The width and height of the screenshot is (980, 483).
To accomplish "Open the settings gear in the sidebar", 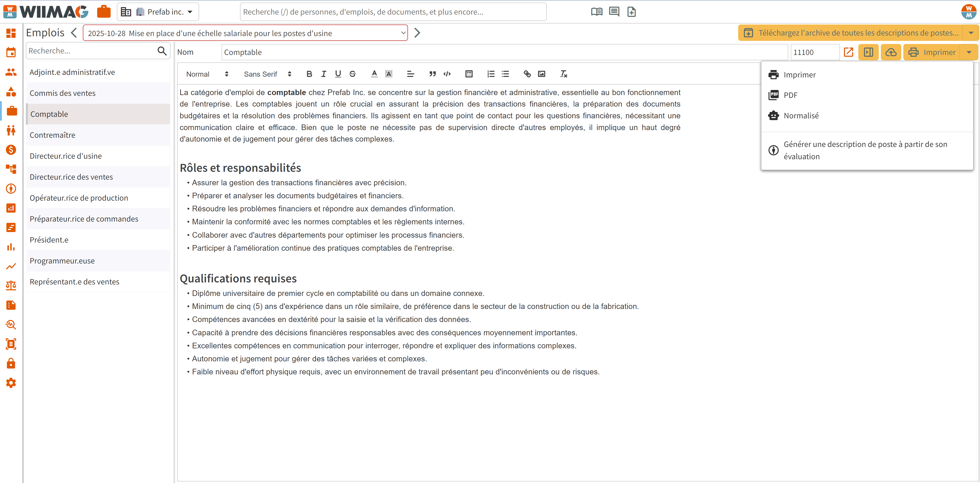I will click(11, 383).
